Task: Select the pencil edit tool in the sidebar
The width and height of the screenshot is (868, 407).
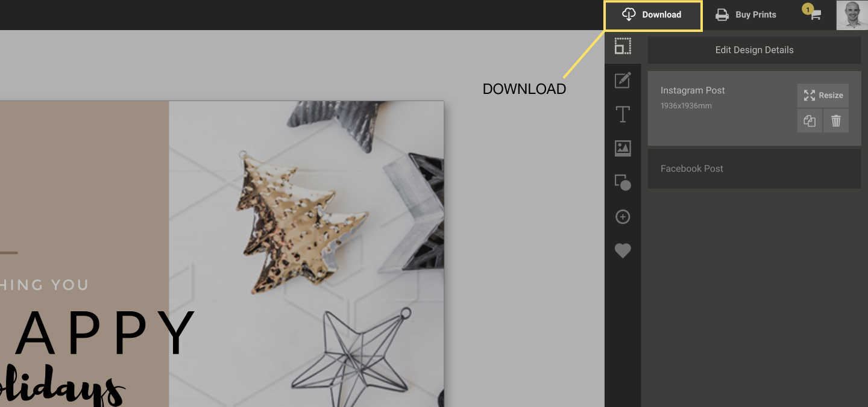Action: [x=623, y=80]
